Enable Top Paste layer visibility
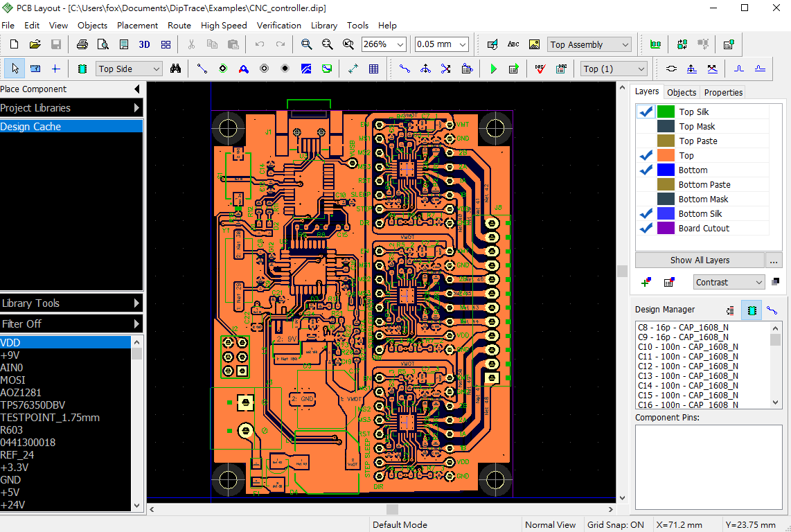This screenshot has height=532, width=791. 646,141
